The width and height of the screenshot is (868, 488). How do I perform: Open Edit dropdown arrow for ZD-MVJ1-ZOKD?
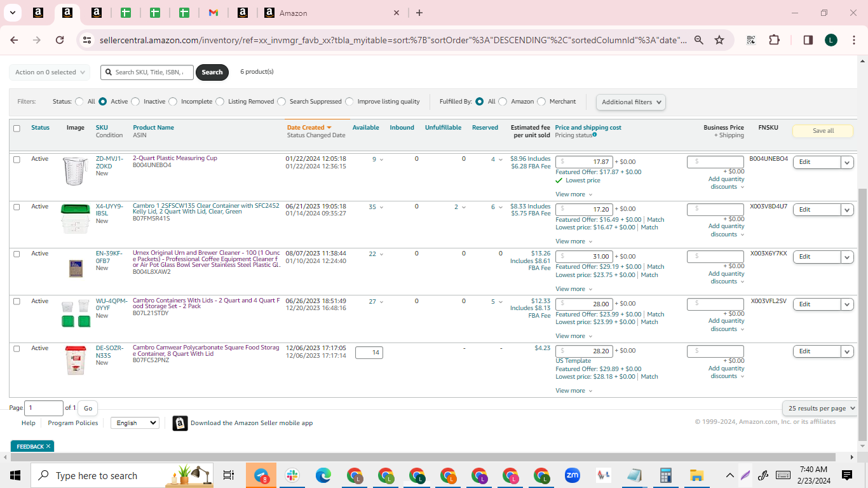tap(847, 163)
